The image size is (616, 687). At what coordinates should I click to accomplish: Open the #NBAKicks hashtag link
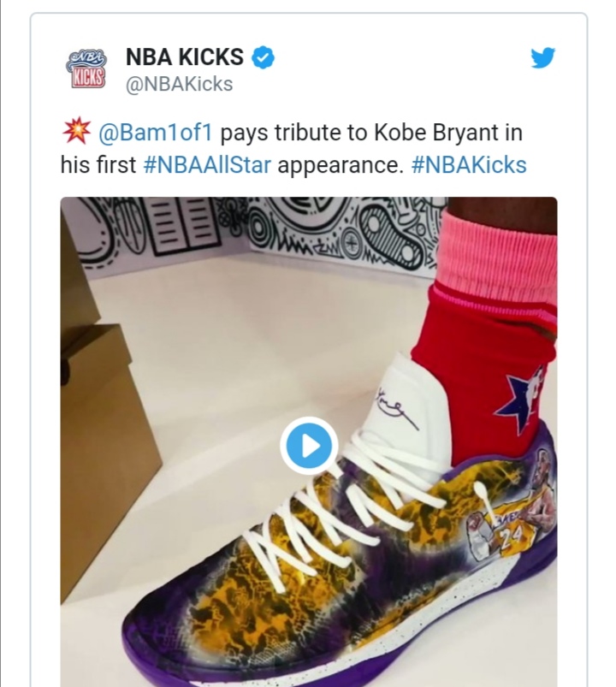pos(469,164)
